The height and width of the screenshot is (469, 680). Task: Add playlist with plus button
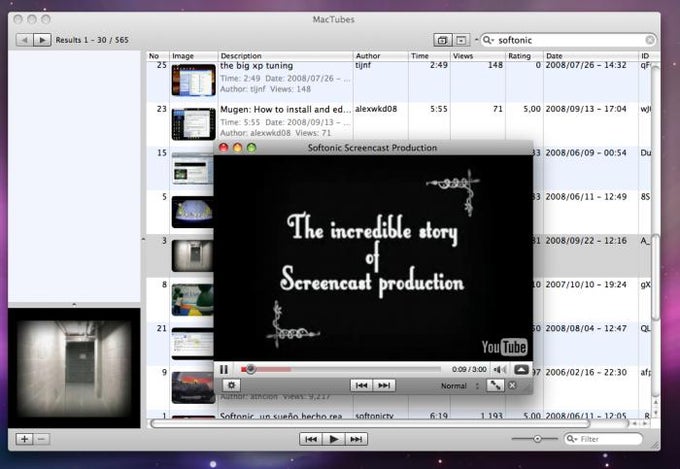(x=24, y=439)
